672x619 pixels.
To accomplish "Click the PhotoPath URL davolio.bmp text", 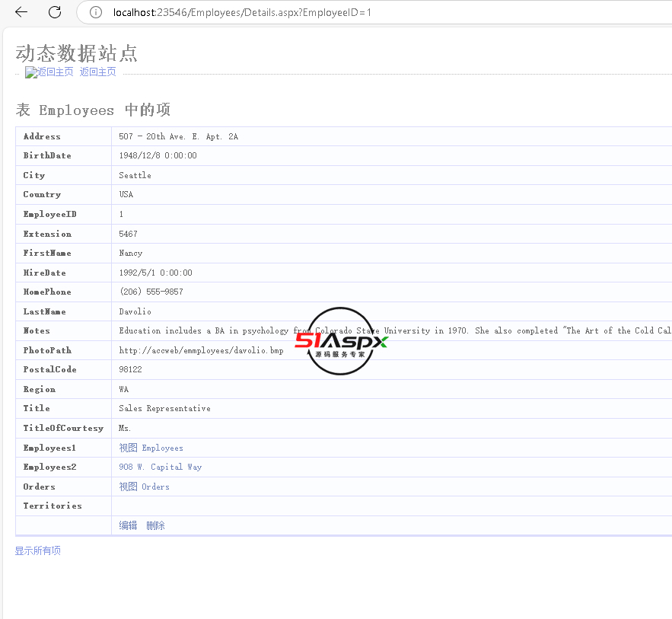I will coord(201,351).
